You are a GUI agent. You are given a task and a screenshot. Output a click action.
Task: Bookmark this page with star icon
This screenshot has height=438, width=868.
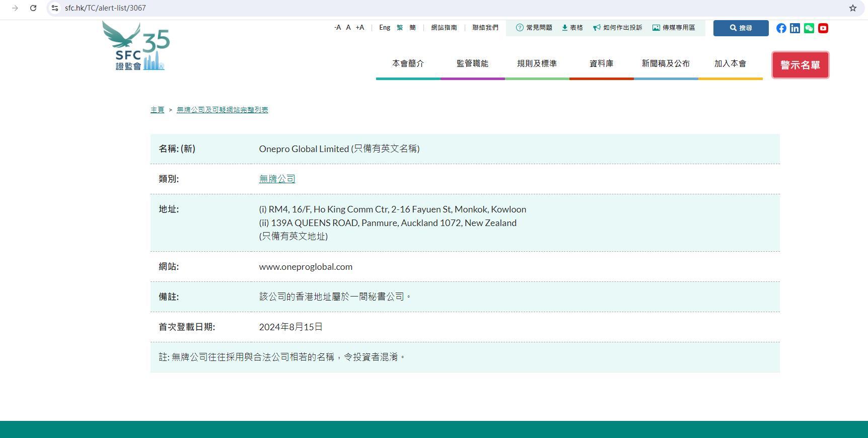[853, 8]
